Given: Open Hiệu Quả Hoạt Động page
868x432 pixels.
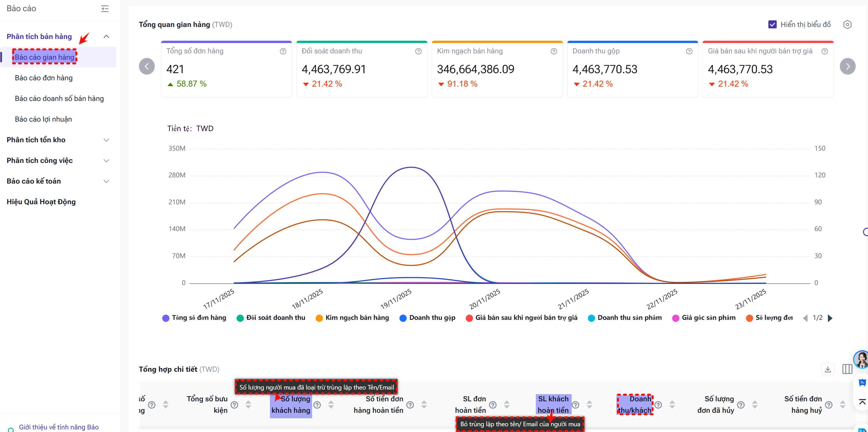Looking at the screenshot, I should pos(41,202).
